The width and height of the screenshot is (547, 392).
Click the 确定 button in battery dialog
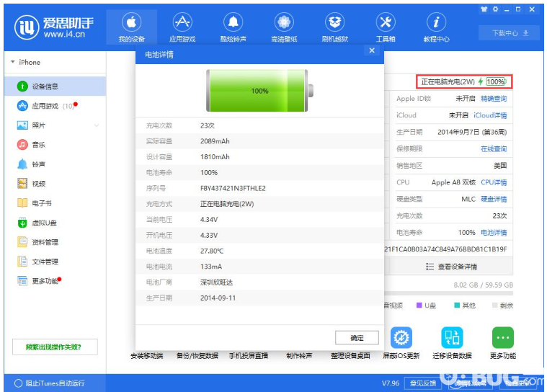(x=357, y=337)
